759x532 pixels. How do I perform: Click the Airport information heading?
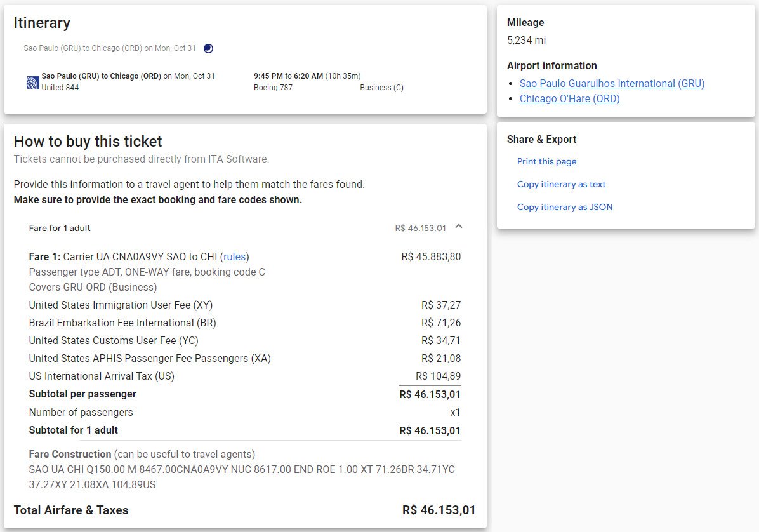tap(552, 66)
